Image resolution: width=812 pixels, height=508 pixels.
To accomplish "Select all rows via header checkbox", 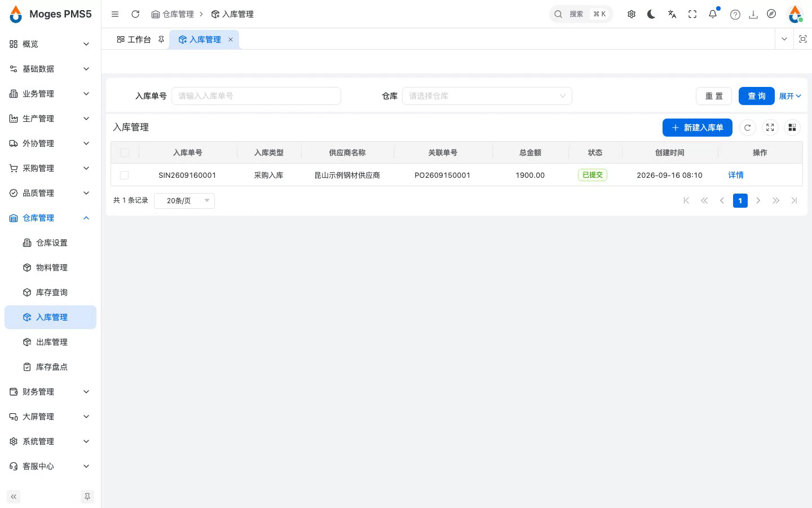I will click(125, 152).
